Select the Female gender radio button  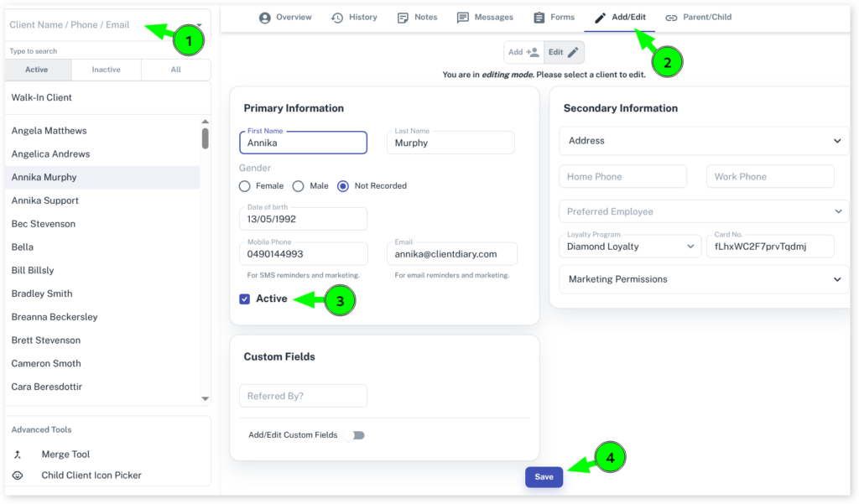(245, 186)
